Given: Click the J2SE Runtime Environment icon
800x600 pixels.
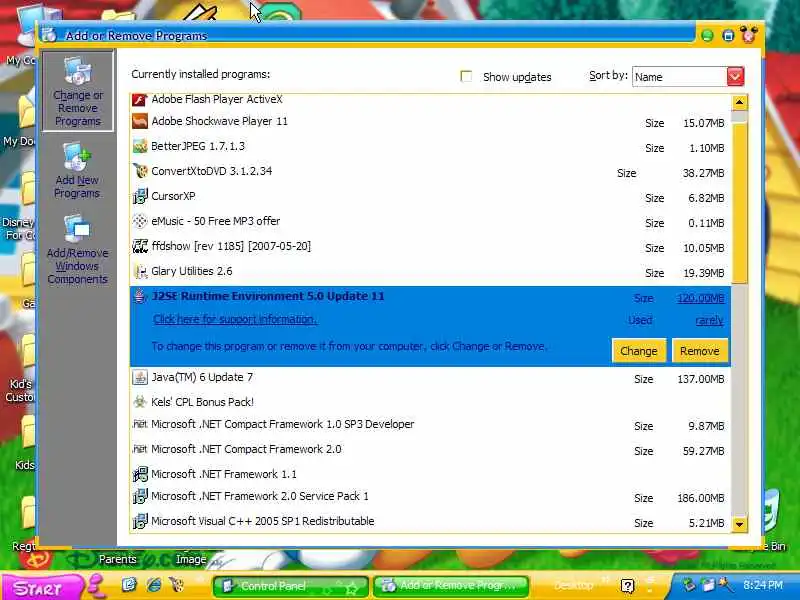Looking at the screenshot, I should 140,296.
